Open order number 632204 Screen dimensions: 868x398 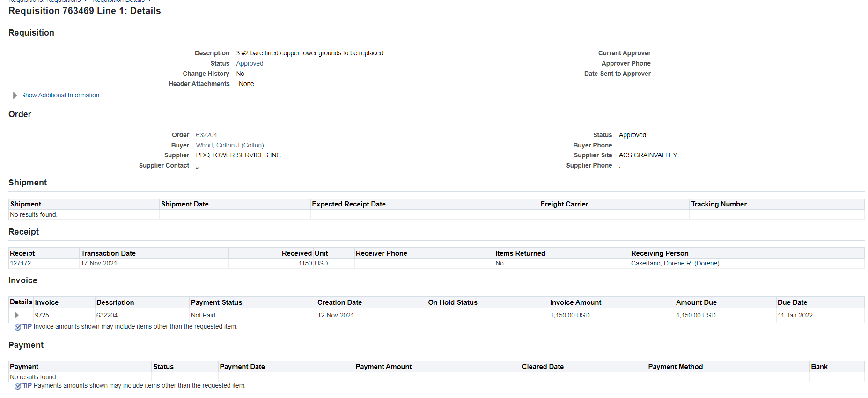point(206,135)
